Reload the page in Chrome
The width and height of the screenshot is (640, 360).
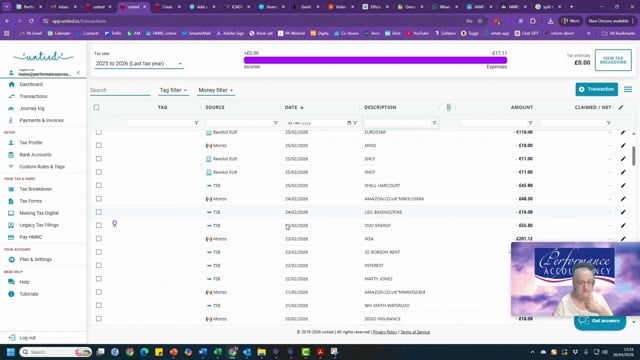point(31,21)
